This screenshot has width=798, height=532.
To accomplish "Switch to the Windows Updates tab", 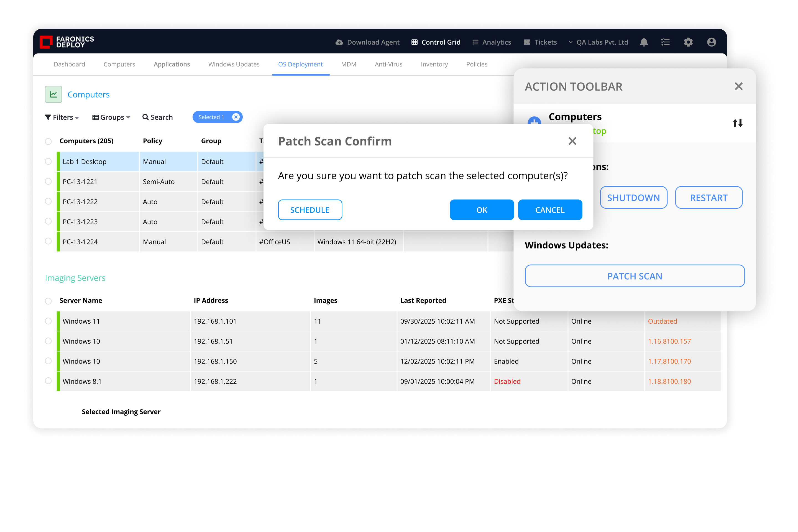I will coord(234,64).
